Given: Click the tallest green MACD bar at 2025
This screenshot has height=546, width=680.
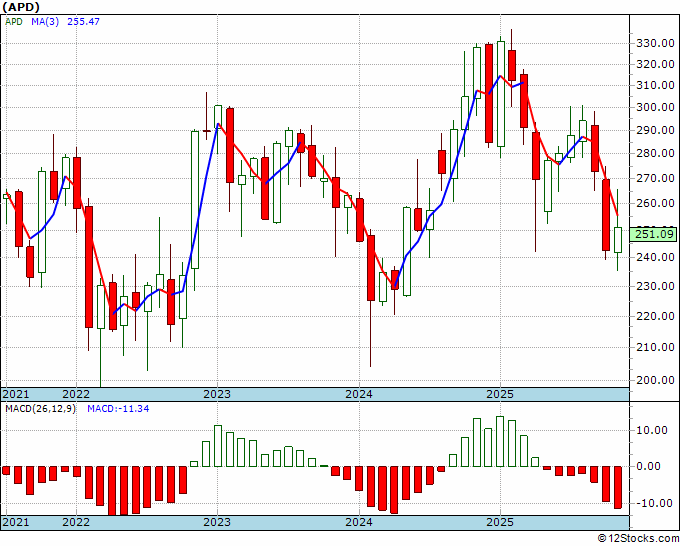Looking at the screenshot, I should coord(500,441).
